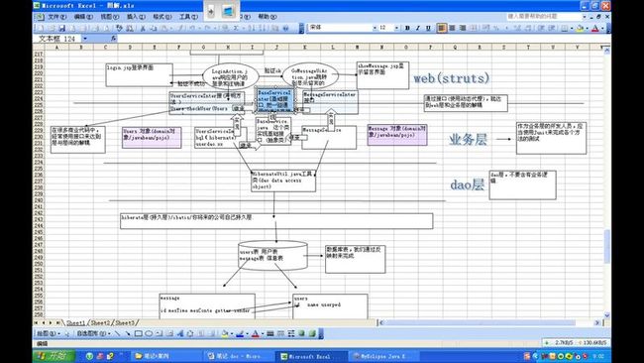Click the Cut scissors icon
Image resolution: width=644 pixels, height=363 pixels.
coord(143,28)
